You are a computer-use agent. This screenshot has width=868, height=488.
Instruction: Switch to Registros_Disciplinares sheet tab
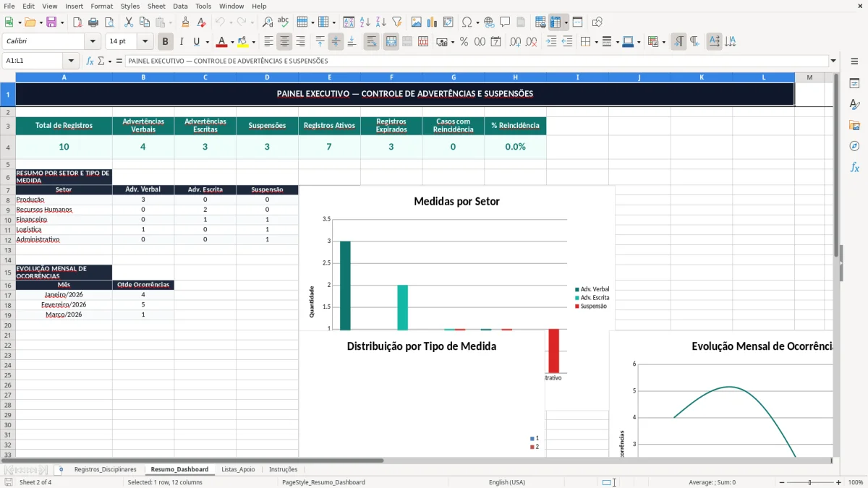[x=105, y=470]
